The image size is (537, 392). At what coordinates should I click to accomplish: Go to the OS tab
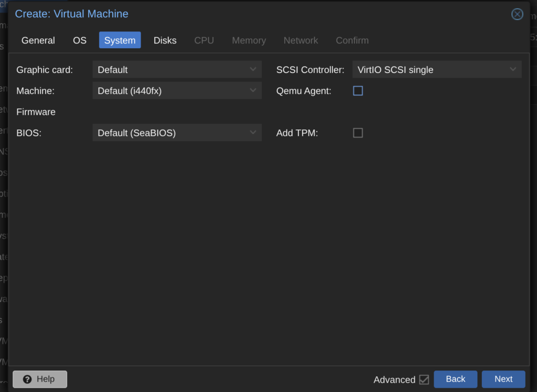(x=80, y=40)
